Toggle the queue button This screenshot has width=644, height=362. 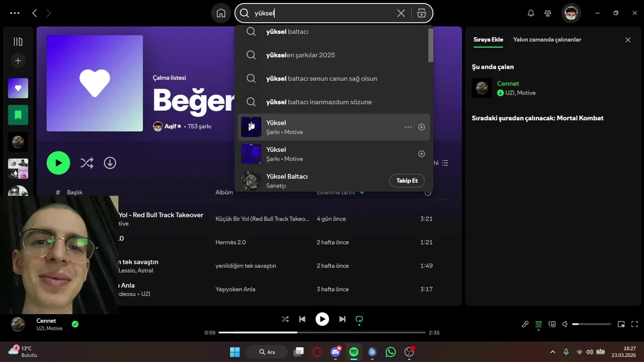(538, 324)
